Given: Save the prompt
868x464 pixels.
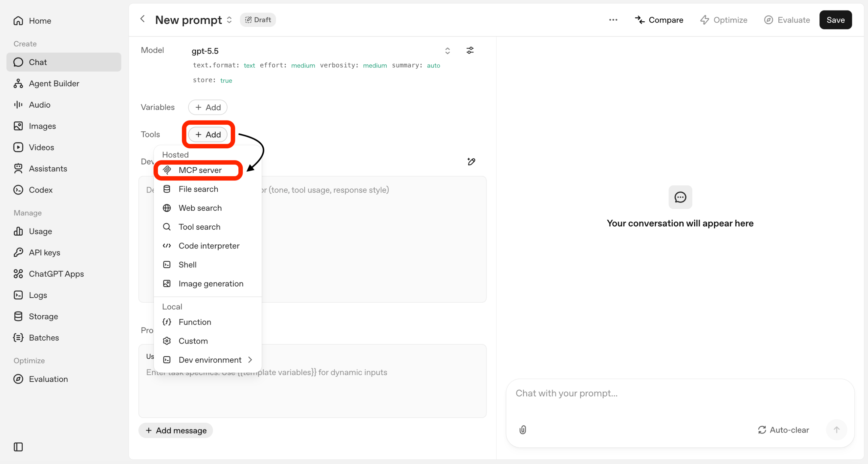Looking at the screenshot, I should 835,20.
